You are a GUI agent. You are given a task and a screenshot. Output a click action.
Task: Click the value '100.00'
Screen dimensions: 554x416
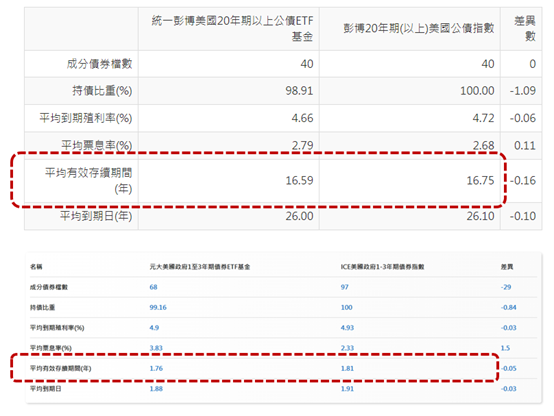(477, 91)
